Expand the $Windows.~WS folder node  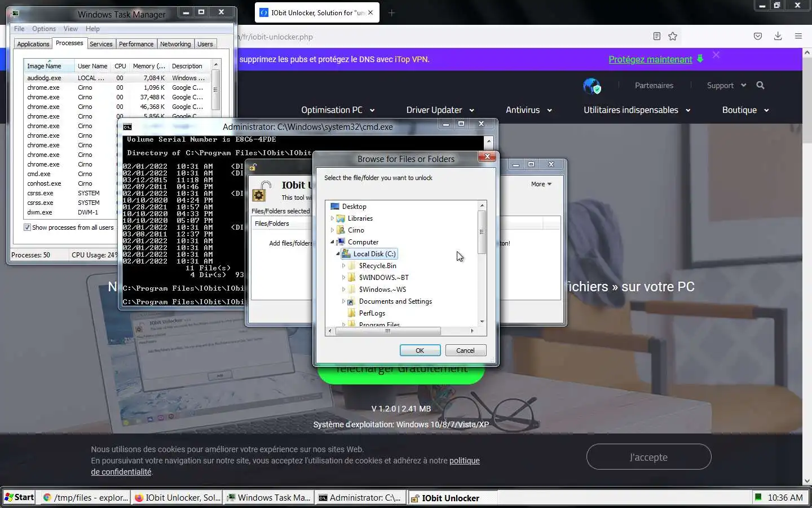(x=343, y=290)
